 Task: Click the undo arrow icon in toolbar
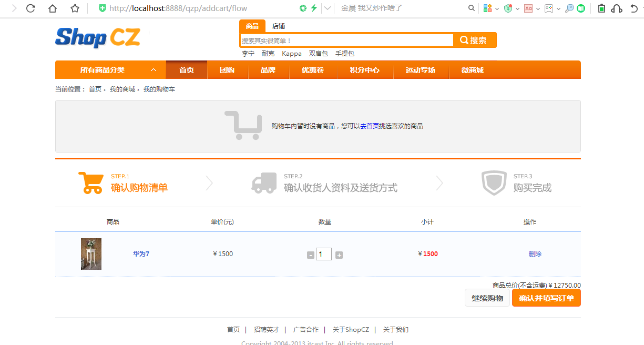[634, 8]
